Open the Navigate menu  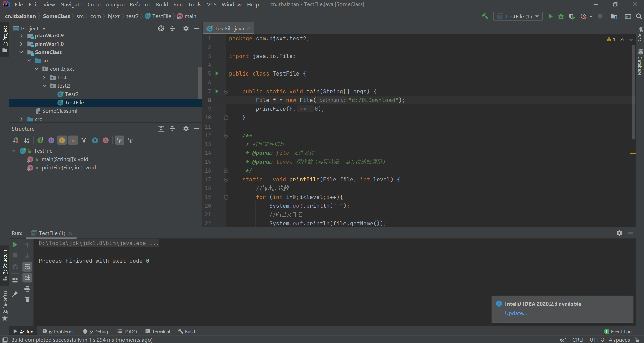point(71,4)
